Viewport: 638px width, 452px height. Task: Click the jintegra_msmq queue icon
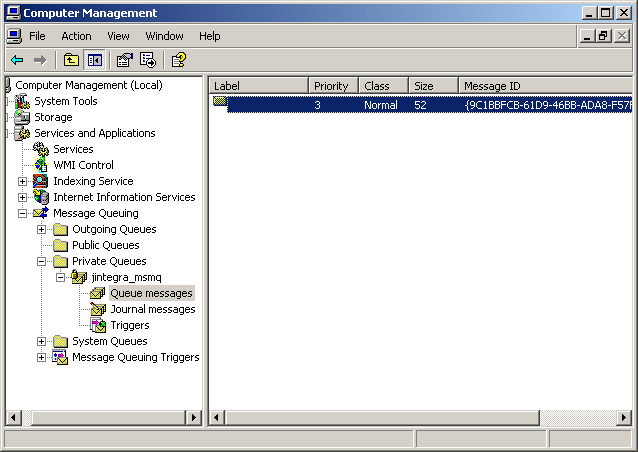tap(79, 277)
